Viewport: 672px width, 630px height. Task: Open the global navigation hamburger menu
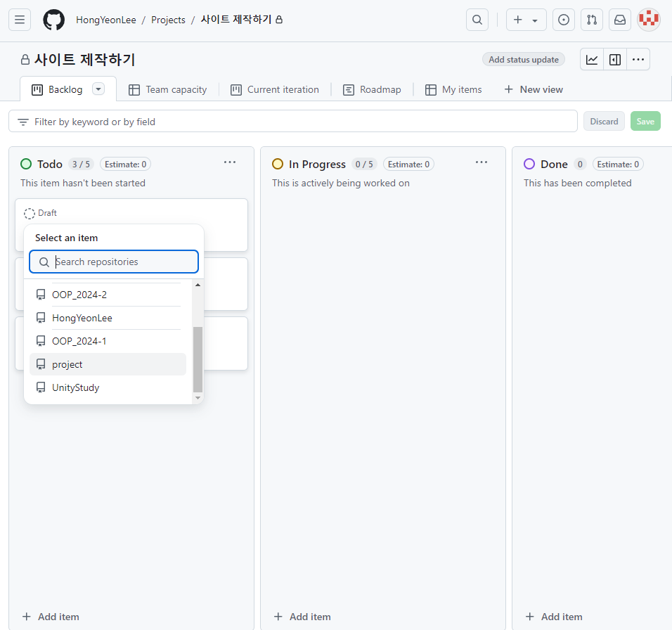[x=20, y=20]
